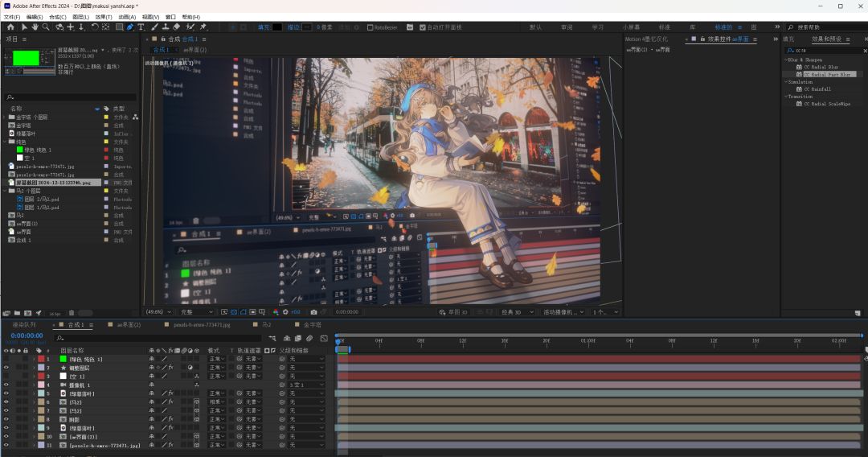Image resolution: width=868 pixels, height=457 pixels.
Task: Select the Hand tool
Action: [35, 27]
